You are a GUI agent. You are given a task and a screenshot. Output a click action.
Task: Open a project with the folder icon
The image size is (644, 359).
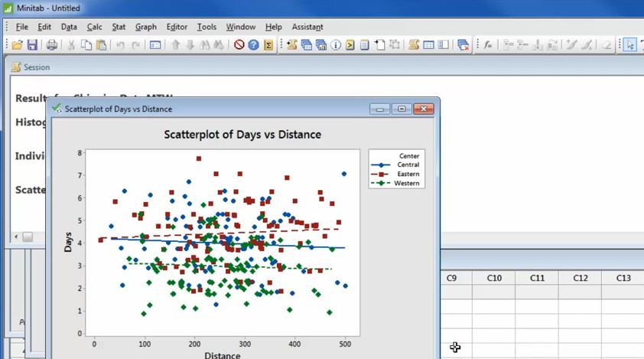[x=18, y=44]
